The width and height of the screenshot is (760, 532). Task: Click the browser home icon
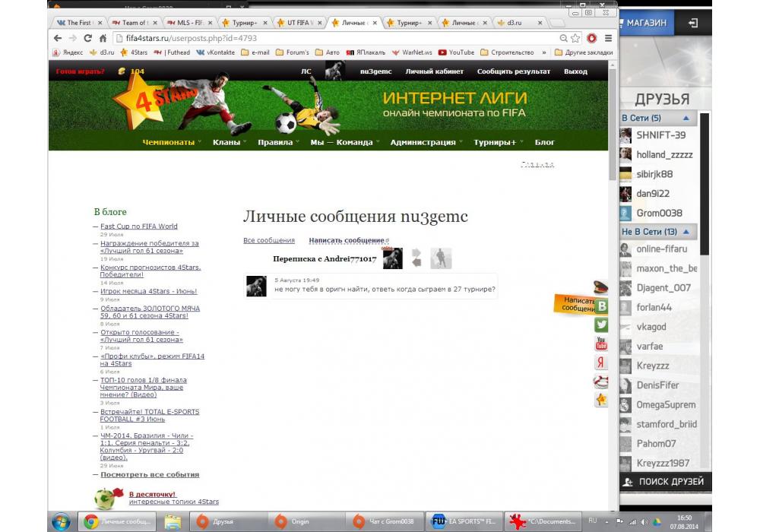coord(103,38)
